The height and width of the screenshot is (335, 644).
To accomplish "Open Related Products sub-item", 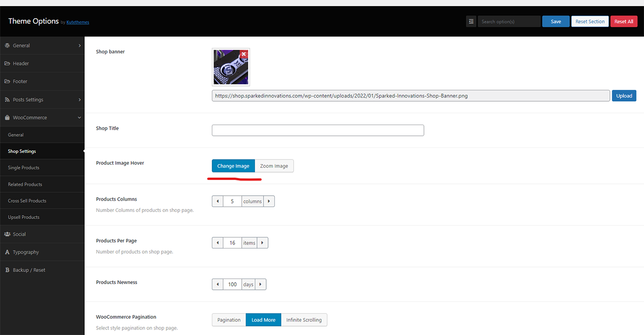I will pos(42,184).
